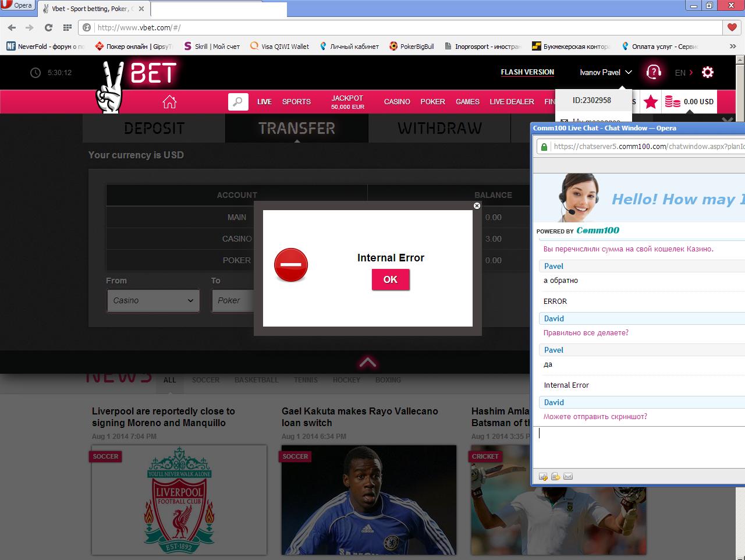Click the heart bookmark icon in address bar
Image resolution: width=745 pixels, height=560 pixels.
(732, 27)
